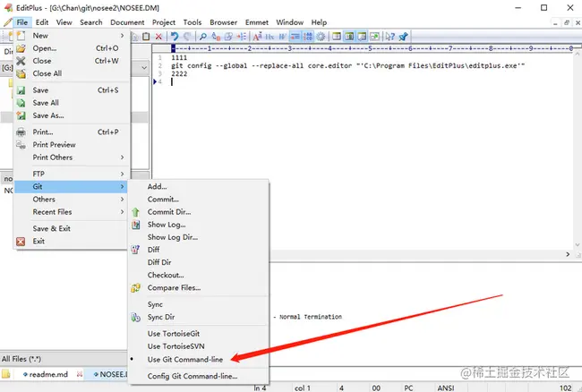Screen dimensions: 582x392
Task: Expand the New submenu
Action: pyautogui.click(x=71, y=36)
